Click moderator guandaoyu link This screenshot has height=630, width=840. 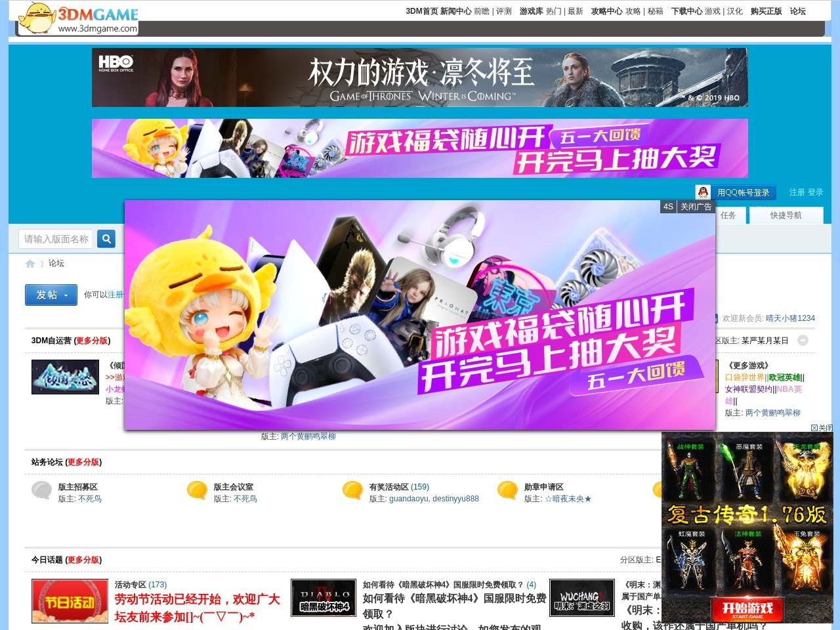[408, 499]
